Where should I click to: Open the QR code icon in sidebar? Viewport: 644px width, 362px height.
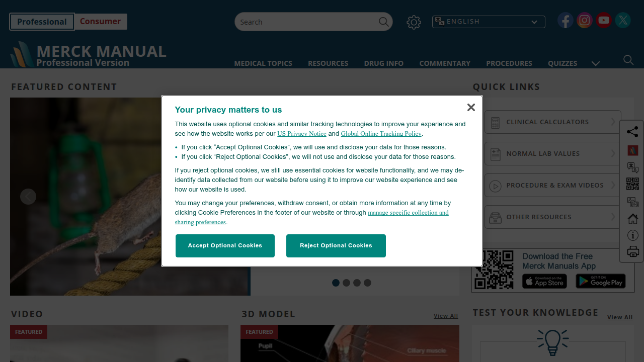click(x=632, y=184)
